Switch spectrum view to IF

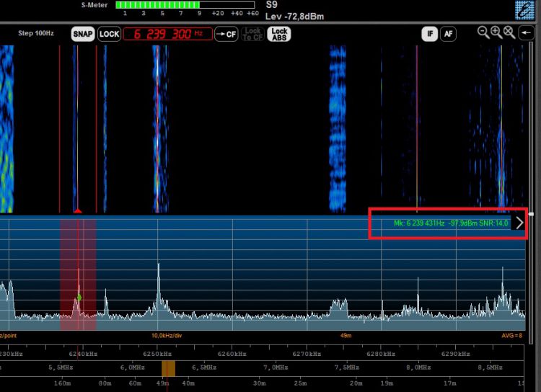pos(430,34)
